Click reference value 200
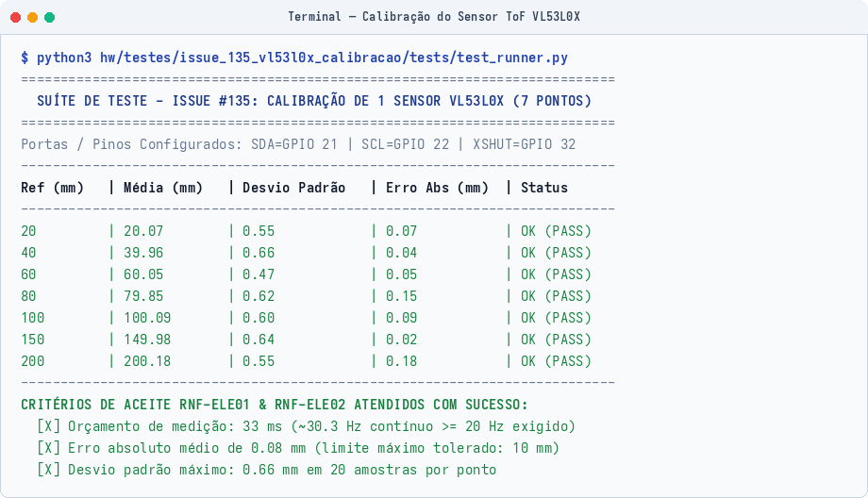This screenshot has height=498, width=868. (33, 361)
